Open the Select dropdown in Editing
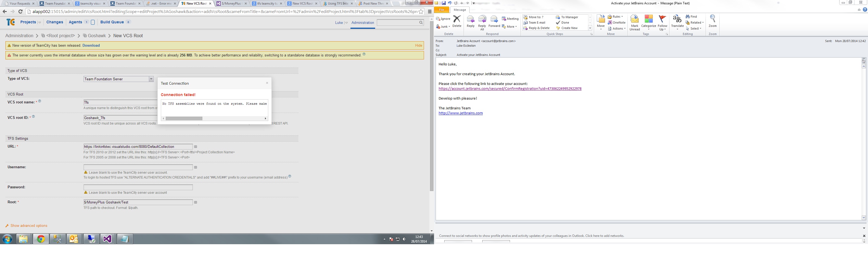 click(x=694, y=29)
